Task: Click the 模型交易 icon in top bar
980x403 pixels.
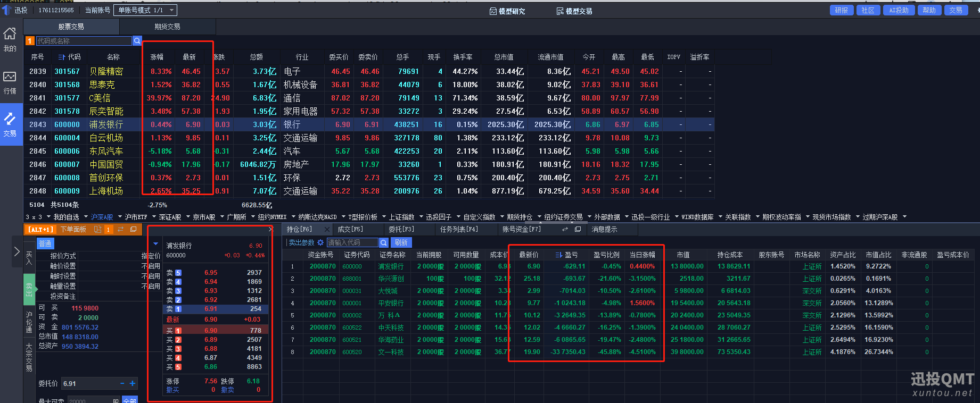Action: coord(560,11)
